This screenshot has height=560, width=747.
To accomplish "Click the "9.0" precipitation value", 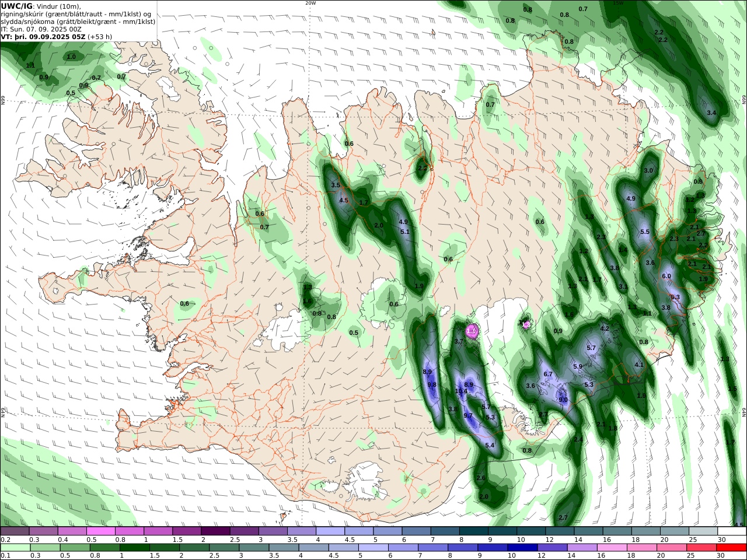I will pos(563,400).
